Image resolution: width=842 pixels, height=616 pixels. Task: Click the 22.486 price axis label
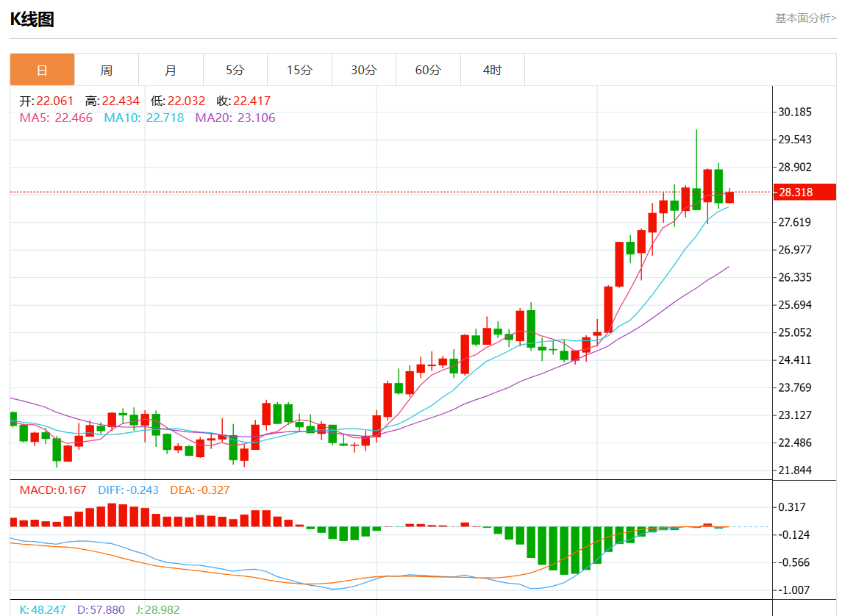pos(795,443)
